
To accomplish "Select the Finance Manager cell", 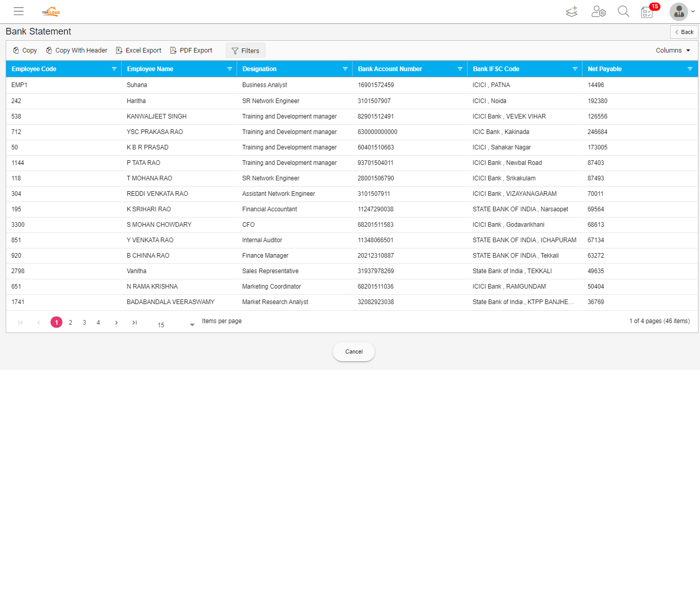I will pos(265,256).
